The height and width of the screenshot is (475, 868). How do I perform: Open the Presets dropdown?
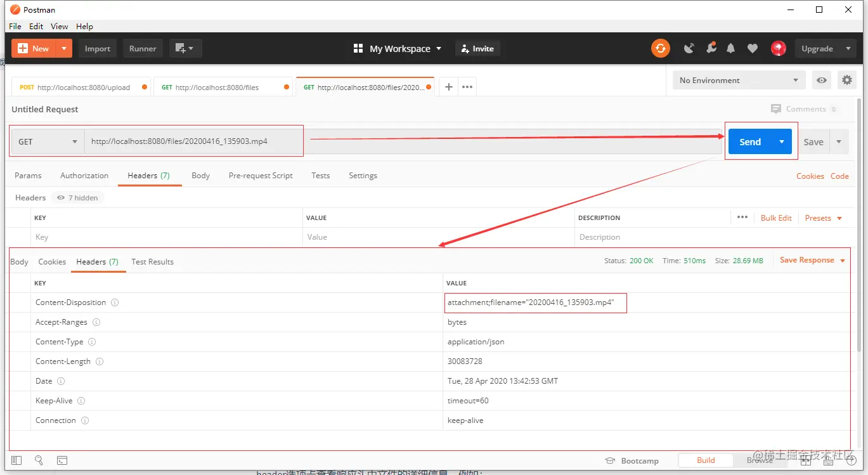coord(823,218)
